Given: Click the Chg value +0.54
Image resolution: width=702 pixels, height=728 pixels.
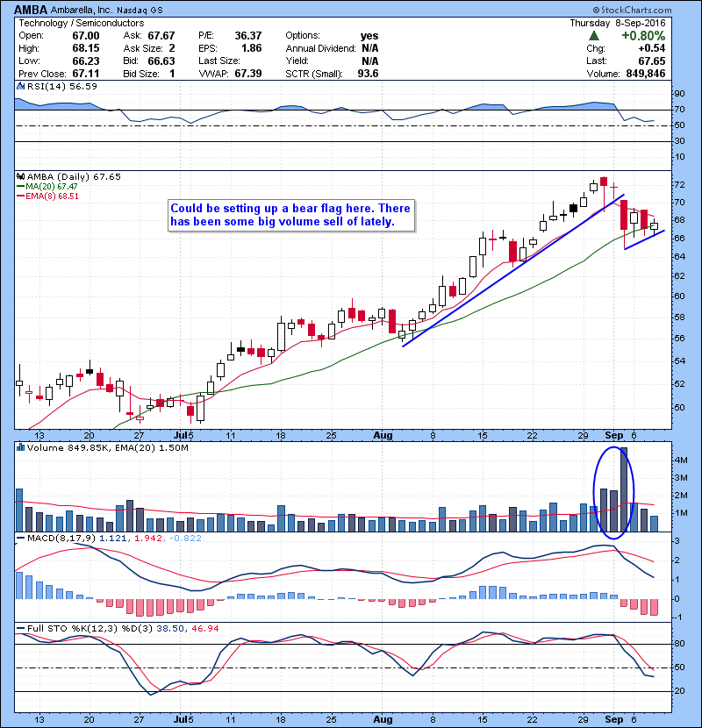Looking at the screenshot, I should tap(652, 48).
